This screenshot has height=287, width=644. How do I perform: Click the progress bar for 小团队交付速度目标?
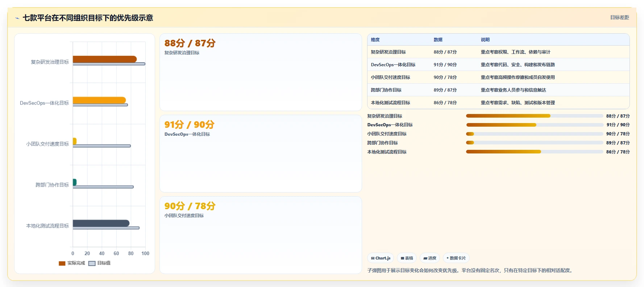(535, 134)
